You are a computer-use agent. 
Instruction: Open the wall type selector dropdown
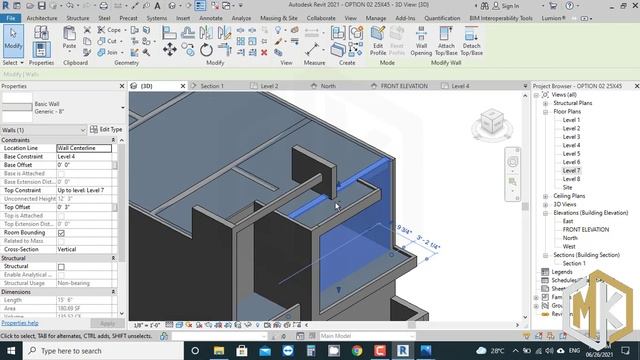[123, 108]
